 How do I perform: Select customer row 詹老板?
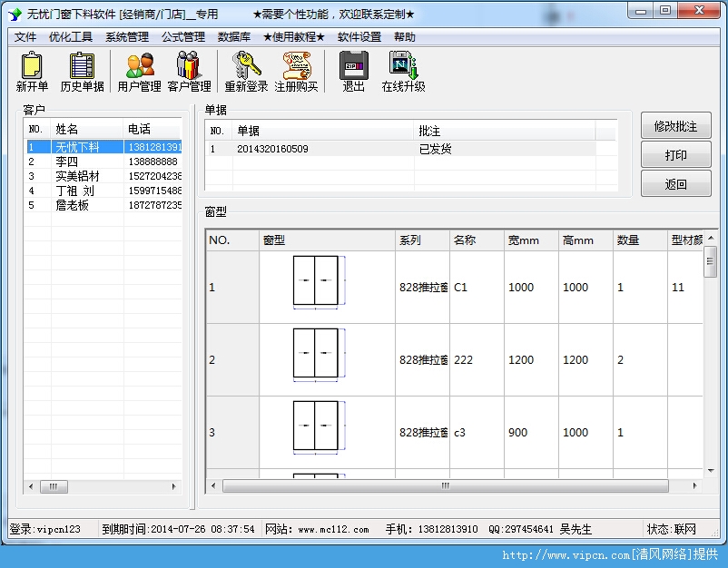click(103, 205)
